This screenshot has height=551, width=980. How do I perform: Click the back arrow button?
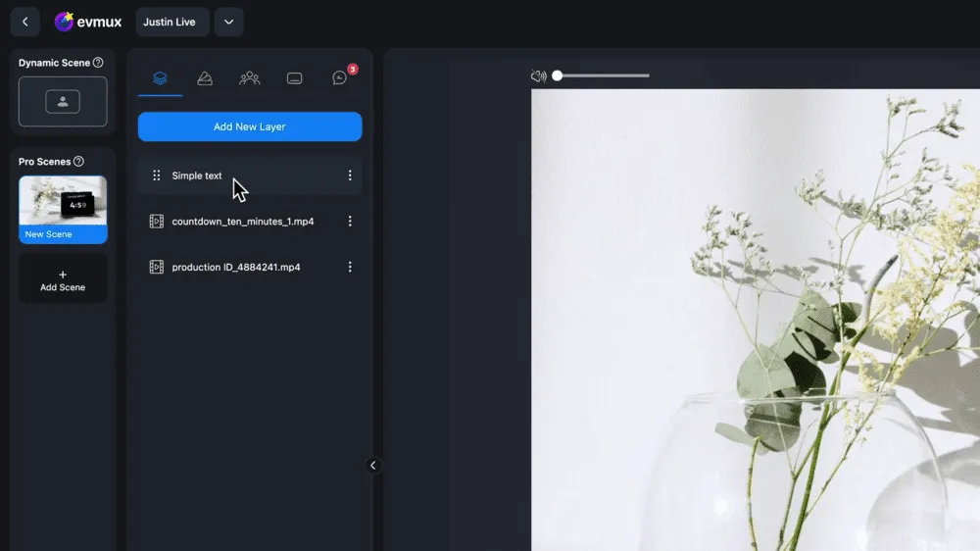click(24, 22)
